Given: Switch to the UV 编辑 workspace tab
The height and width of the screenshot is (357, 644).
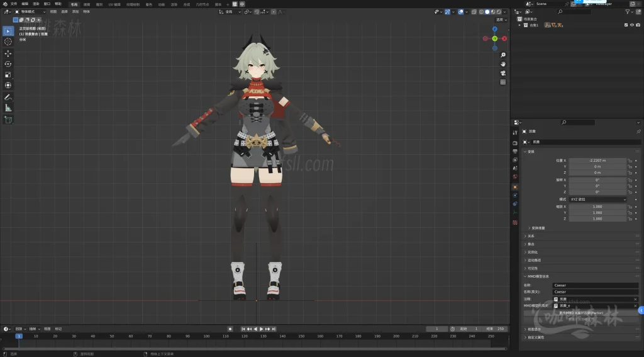Looking at the screenshot, I should [114, 4].
